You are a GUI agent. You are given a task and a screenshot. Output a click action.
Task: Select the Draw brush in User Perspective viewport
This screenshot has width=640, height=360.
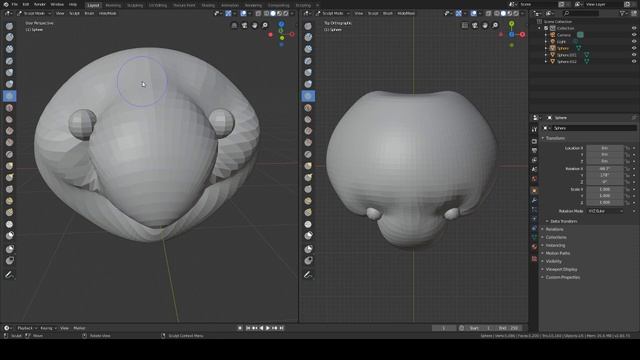pos(9,26)
